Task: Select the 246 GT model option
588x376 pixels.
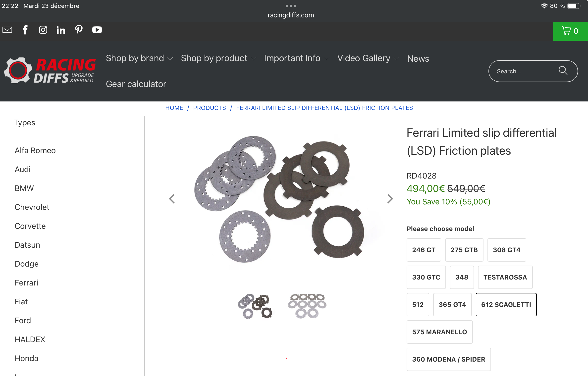Action: pos(424,250)
